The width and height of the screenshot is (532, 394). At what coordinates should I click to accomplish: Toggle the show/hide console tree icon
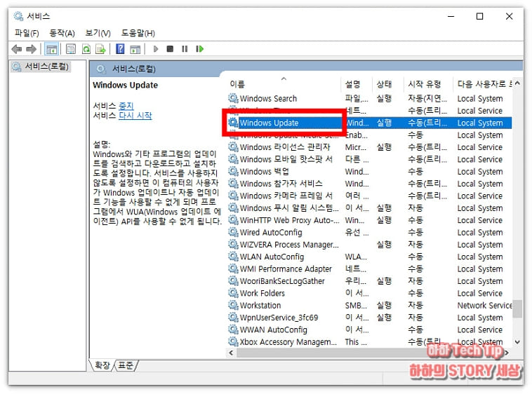[x=51, y=50]
